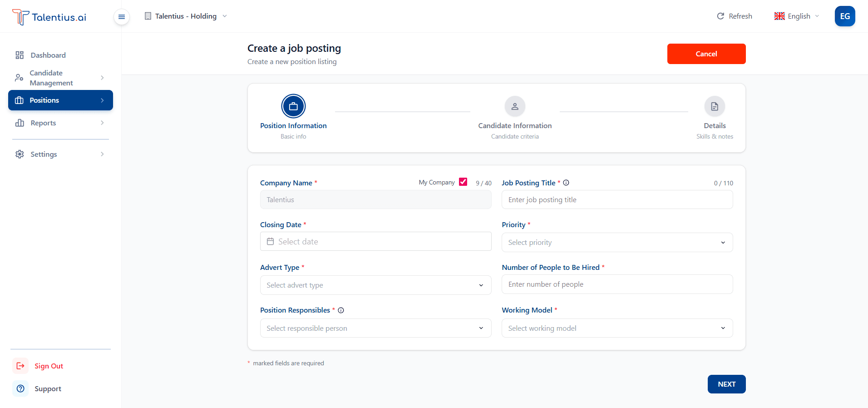Screen dimensions: 868x408
Task: Open Candidate Management menu item
Action: [60, 78]
